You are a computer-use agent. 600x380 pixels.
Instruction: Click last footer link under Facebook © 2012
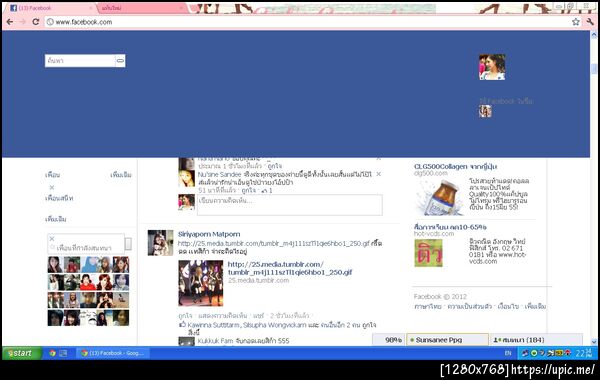pyautogui.click(x=535, y=307)
